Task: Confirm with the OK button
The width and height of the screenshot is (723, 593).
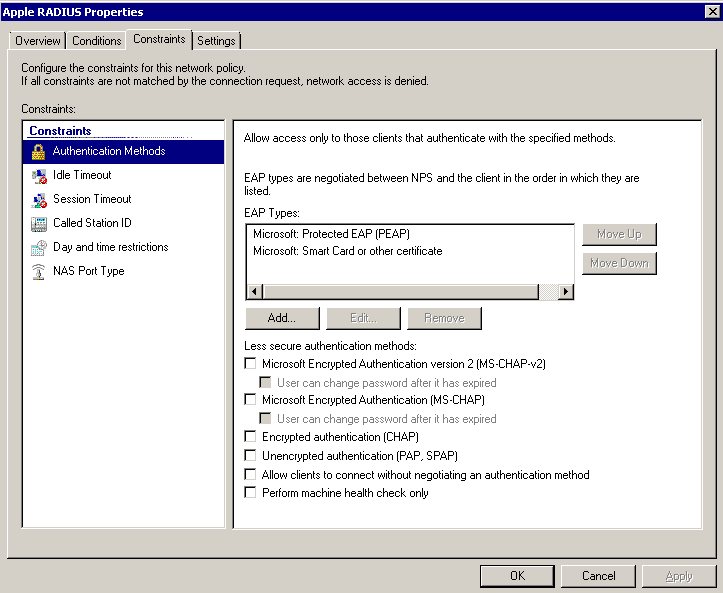Action: point(517,576)
